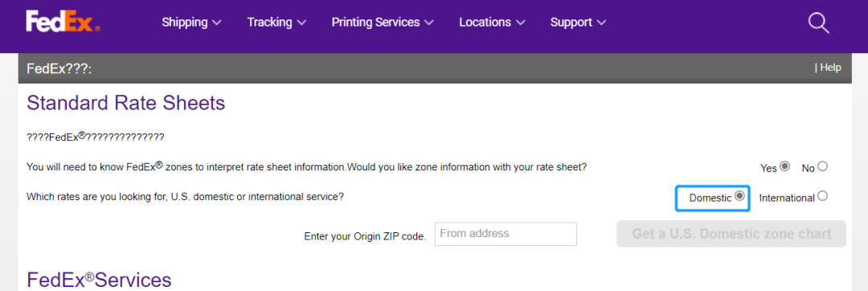The height and width of the screenshot is (291, 868).
Task: Click the Standard Rate Sheets heading
Action: coord(125,103)
